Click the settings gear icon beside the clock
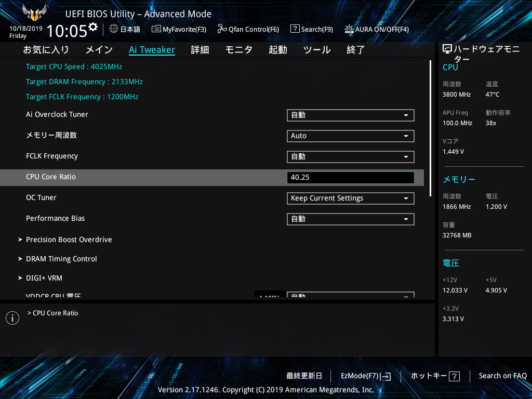The width and height of the screenshot is (532, 399). click(x=93, y=26)
